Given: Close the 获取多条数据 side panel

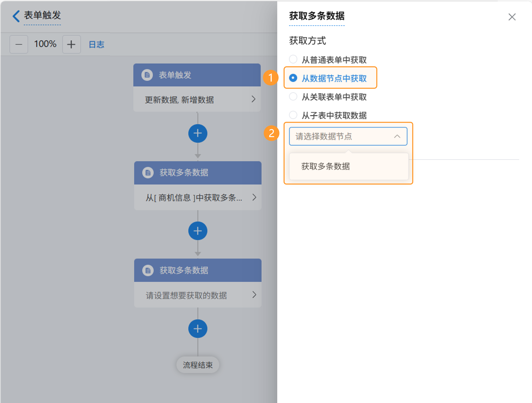Looking at the screenshot, I should pyautogui.click(x=512, y=17).
